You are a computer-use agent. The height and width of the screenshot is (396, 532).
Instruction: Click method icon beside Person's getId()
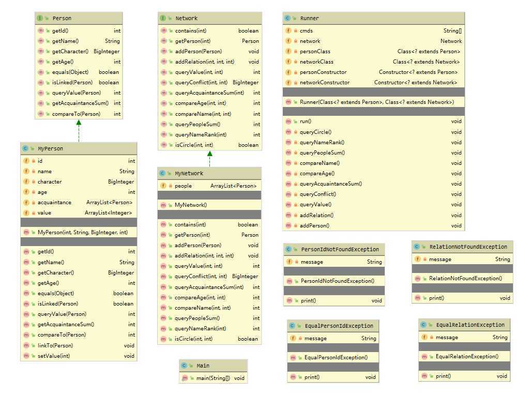tap(41, 31)
